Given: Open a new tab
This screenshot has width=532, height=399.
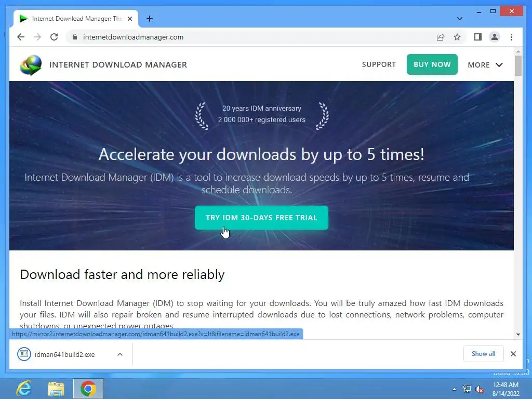Looking at the screenshot, I should [150, 19].
